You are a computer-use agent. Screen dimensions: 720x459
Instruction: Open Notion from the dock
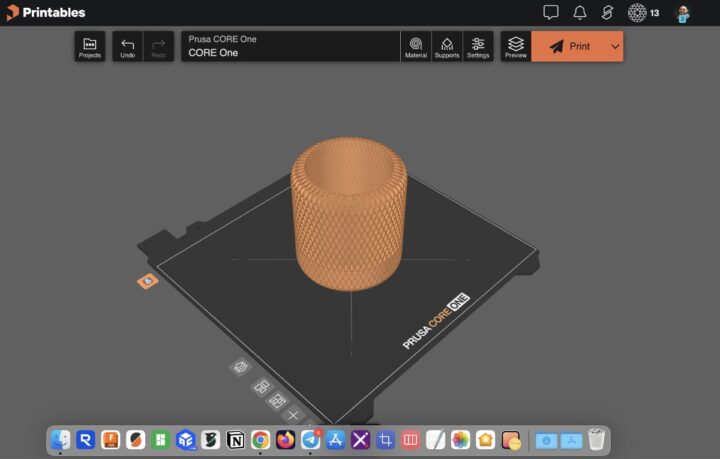[x=236, y=440]
